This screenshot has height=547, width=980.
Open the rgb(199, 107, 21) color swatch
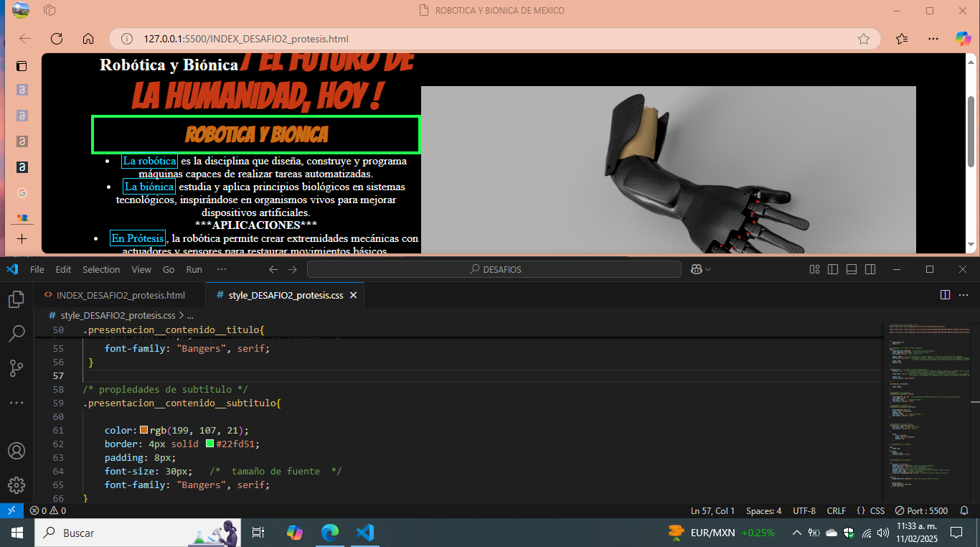point(143,430)
